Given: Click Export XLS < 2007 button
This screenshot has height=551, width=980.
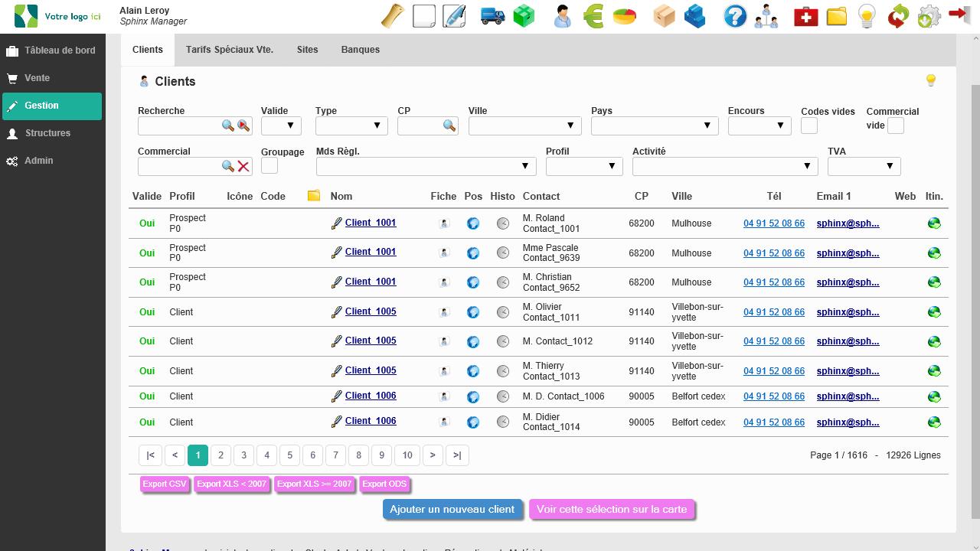Looking at the screenshot, I should pos(232,484).
